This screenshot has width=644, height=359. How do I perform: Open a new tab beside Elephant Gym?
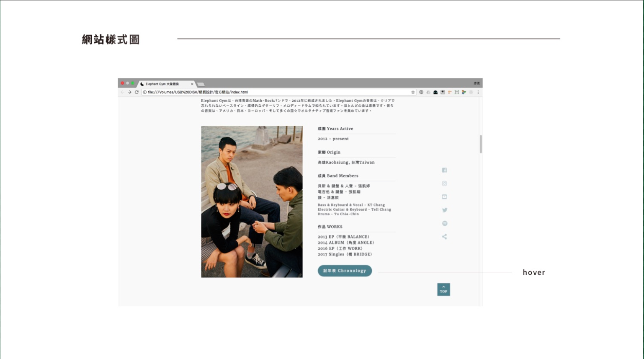pyautogui.click(x=201, y=84)
